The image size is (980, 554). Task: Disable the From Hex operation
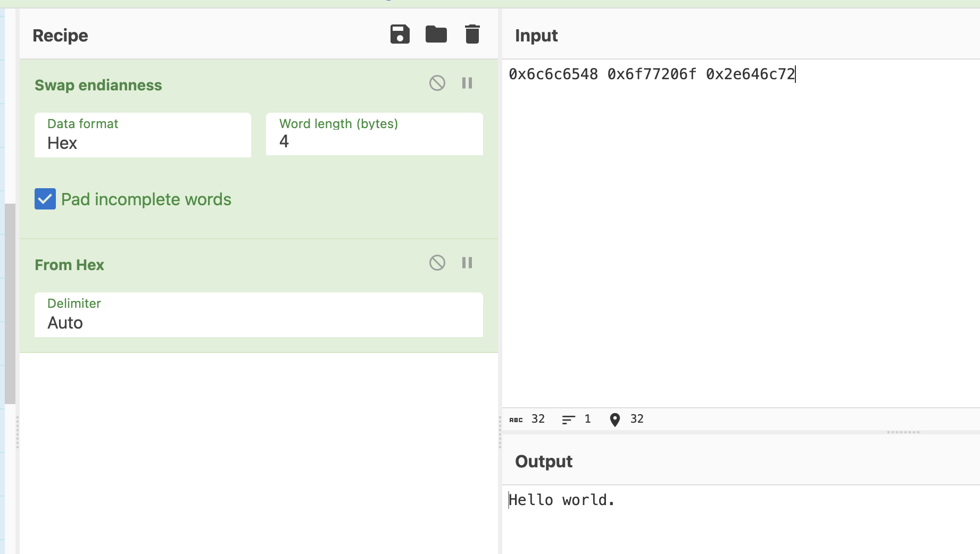tap(437, 263)
